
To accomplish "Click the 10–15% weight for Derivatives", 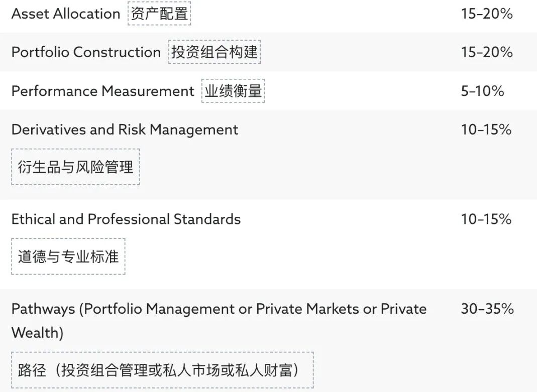I will (486, 129).
